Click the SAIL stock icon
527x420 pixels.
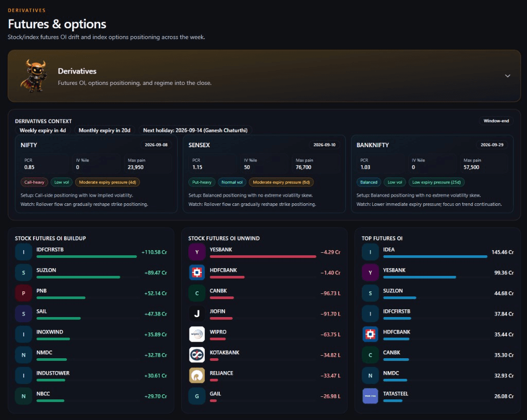pos(24,314)
